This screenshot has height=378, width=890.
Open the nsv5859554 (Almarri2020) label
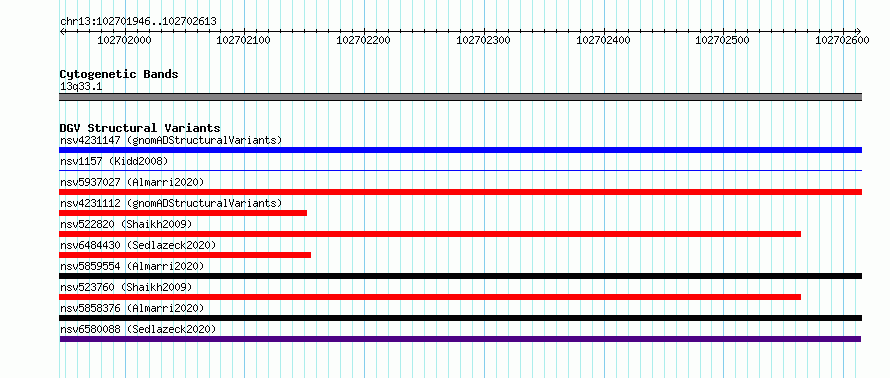pos(132,266)
